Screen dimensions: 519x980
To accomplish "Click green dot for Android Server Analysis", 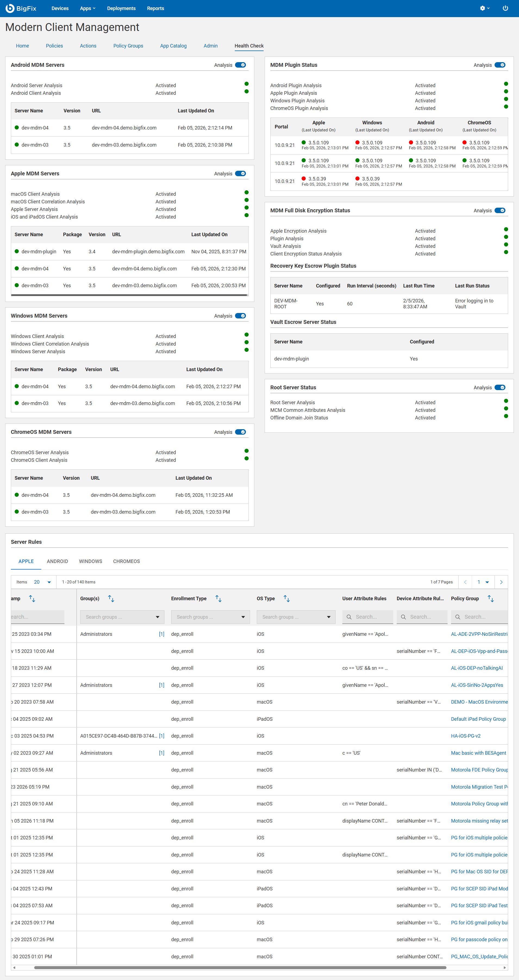I will (x=246, y=84).
